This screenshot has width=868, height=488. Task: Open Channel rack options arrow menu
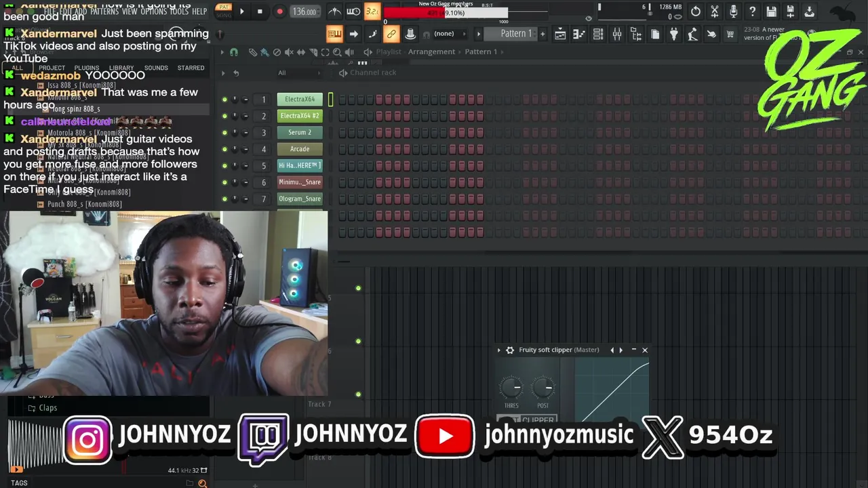click(x=223, y=73)
